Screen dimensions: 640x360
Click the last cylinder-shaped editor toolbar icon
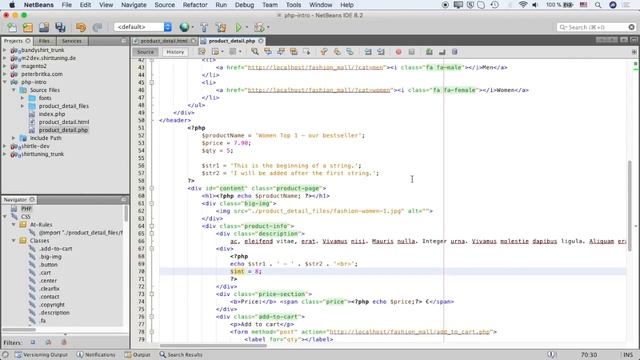pos(455,52)
